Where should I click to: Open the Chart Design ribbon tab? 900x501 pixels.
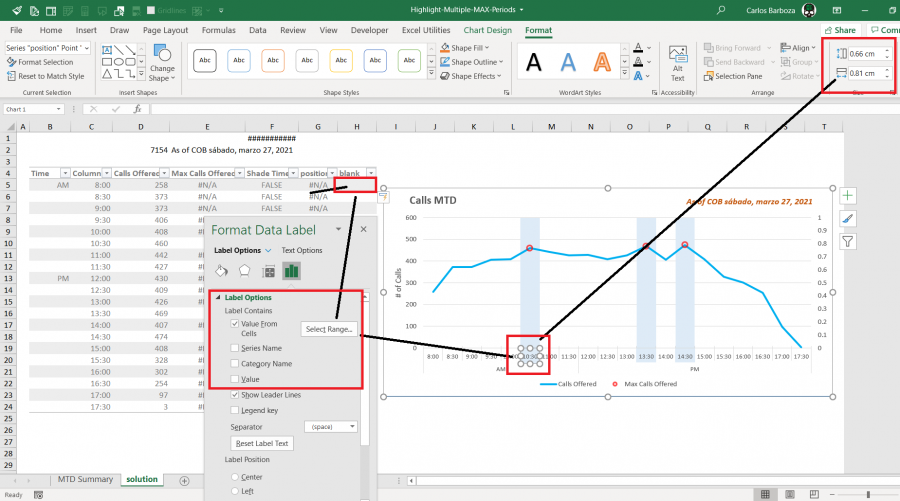(487, 30)
